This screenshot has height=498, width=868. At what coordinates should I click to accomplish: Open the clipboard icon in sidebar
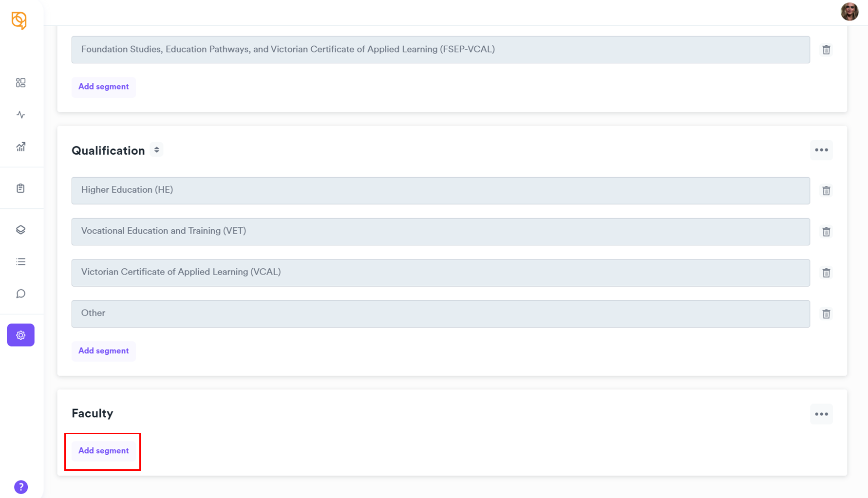tap(20, 188)
